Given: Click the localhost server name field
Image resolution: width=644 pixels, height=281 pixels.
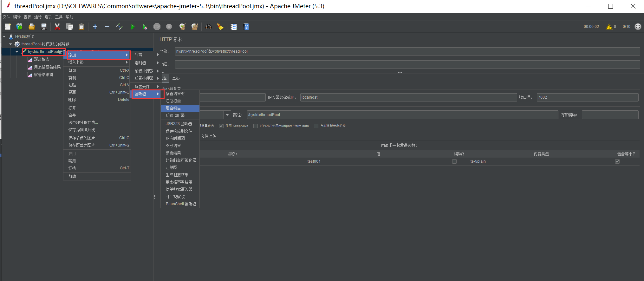Looking at the screenshot, I should [x=408, y=97].
